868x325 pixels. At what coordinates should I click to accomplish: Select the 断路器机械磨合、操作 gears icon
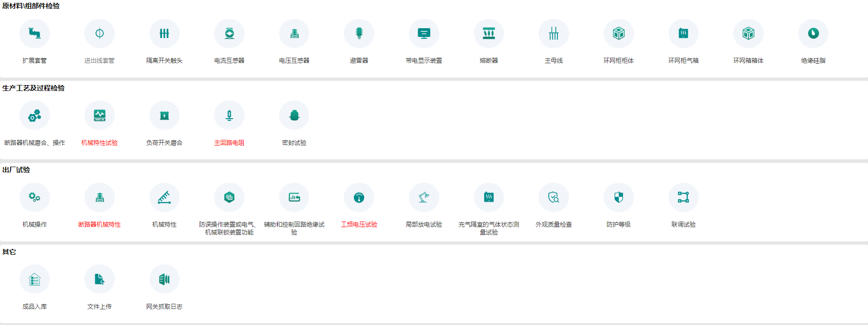click(x=35, y=115)
